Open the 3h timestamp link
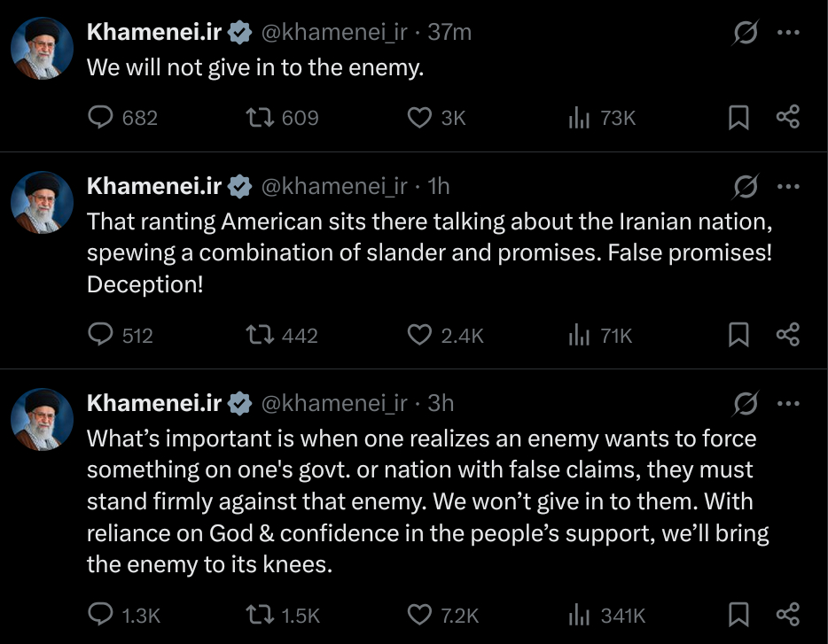This screenshot has width=828, height=644. coord(441,403)
